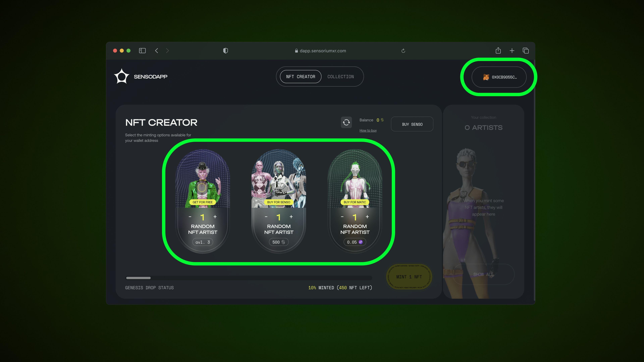Reload the page in the address bar
The width and height of the screenshot is (644, 362).
[x=403, y=51]
